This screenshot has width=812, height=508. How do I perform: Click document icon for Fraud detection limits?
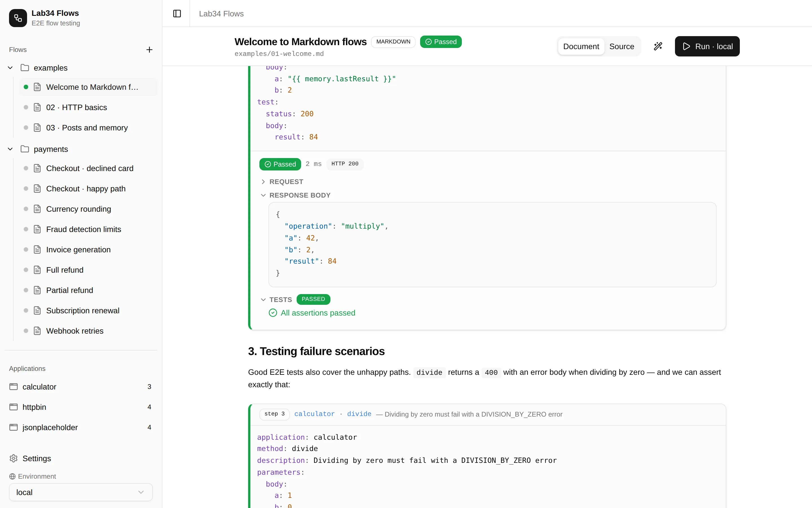point(37,229)
